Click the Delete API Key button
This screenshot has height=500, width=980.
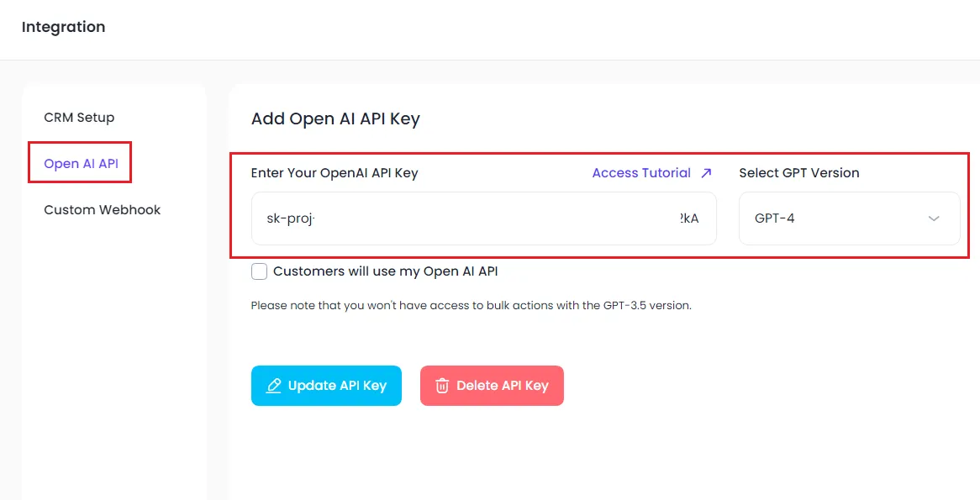tap(492, 386)
